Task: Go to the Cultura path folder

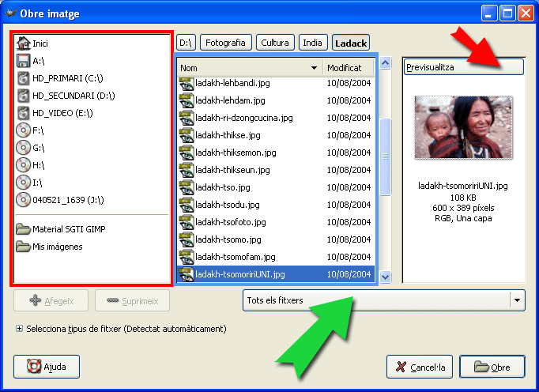Action: point(275,43)
